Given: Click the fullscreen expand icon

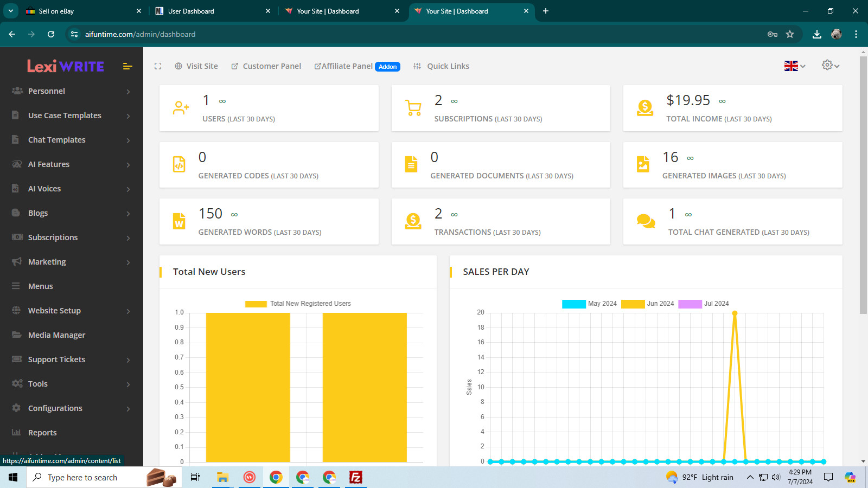Looking at the screenshot, I should (x=158, y=66).
